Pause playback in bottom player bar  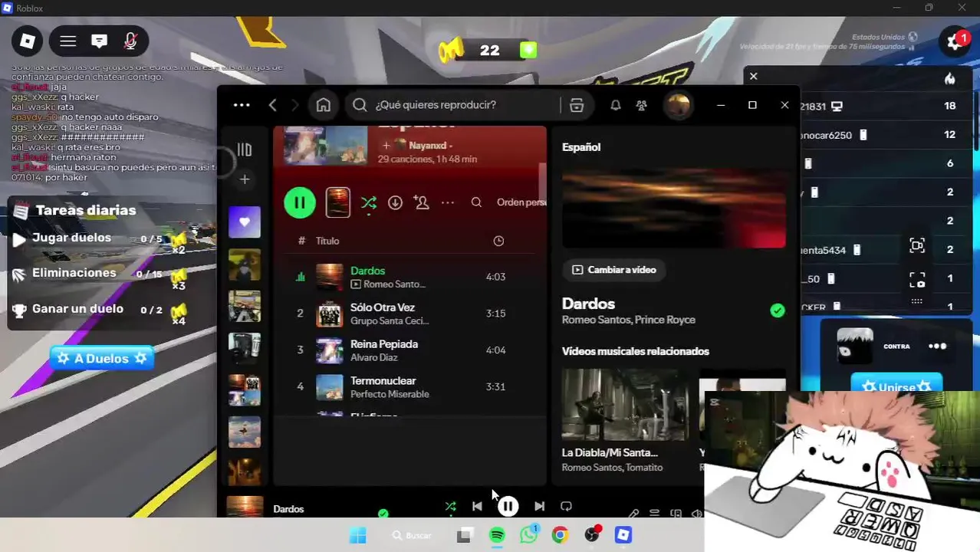pyautogui.click(x=508, y=506)
